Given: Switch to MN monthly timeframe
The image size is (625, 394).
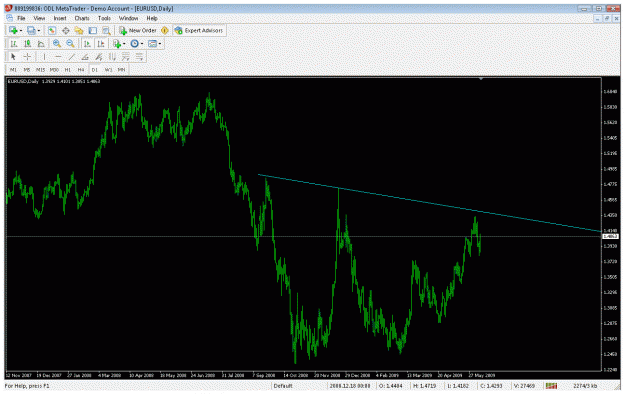Looking at the screenshot, I should coord(122,70).
